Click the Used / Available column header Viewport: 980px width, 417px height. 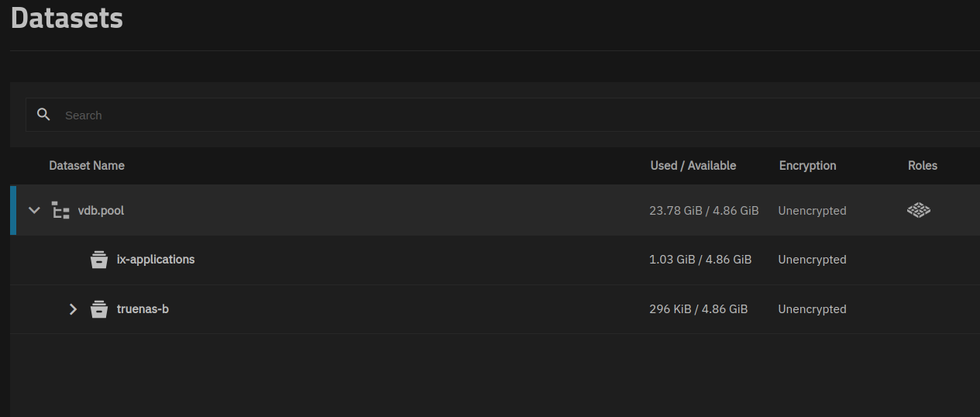[x=693, y=166]
